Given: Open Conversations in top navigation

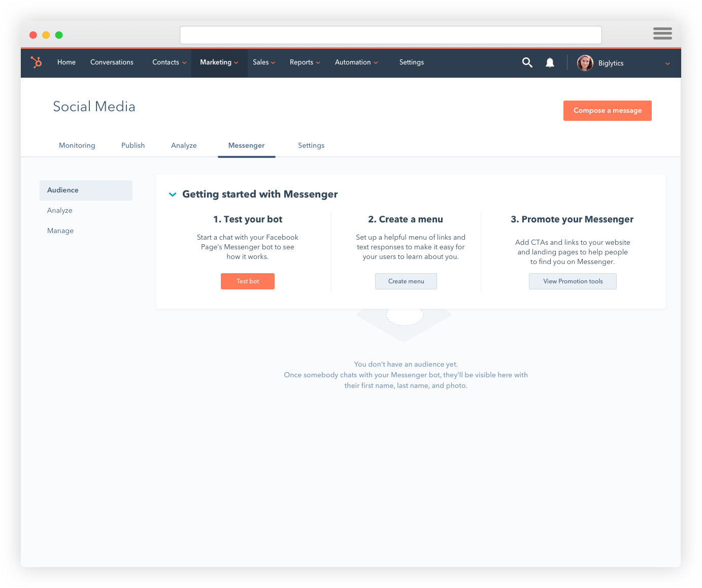Looking at the screenshot, I should (x=112, y=62).
